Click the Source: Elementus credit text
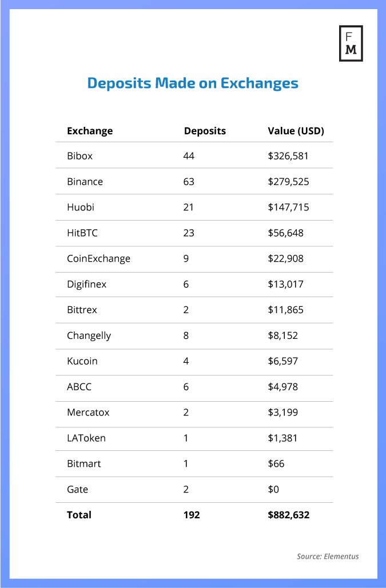The image size is (386, 588). coord(328,556)
